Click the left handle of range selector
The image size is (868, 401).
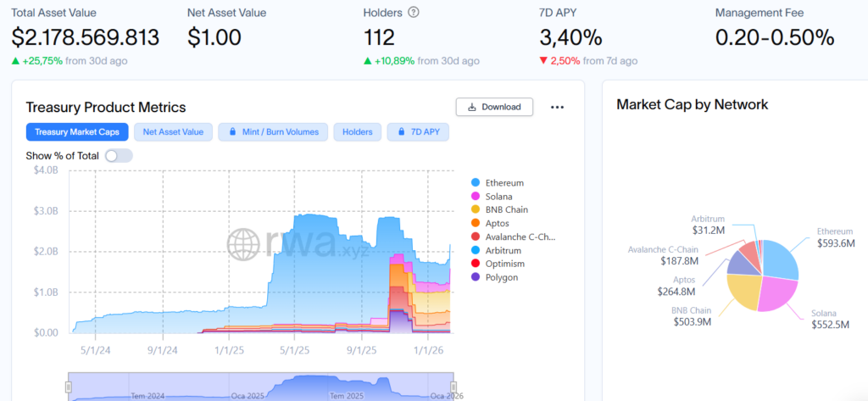[69, 387]
